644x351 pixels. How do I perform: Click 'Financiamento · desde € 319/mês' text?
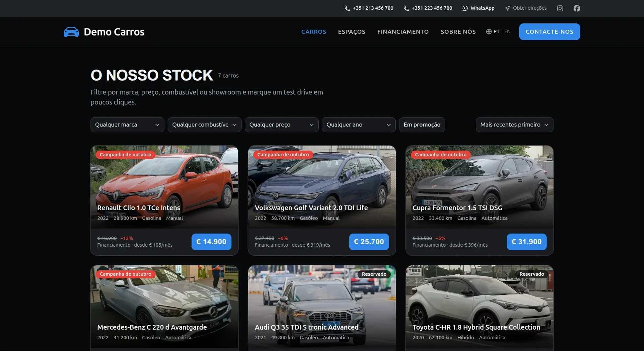coord(292,245)
